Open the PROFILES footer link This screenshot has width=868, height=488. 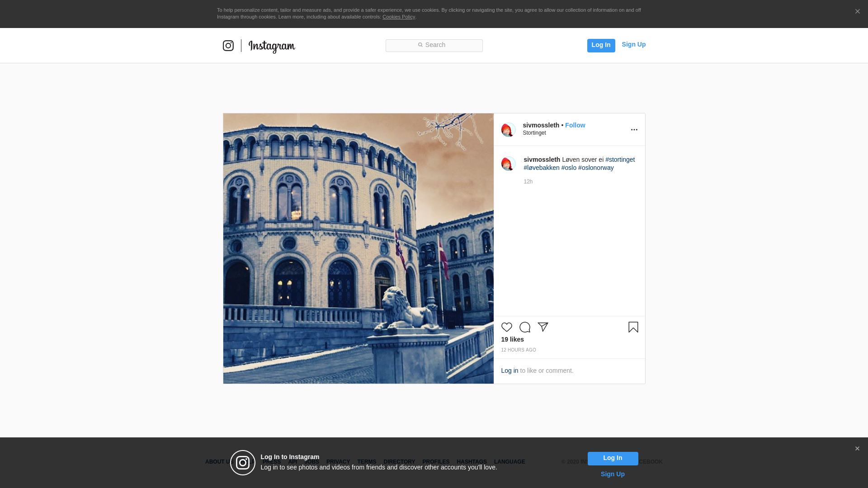point(436,462)
